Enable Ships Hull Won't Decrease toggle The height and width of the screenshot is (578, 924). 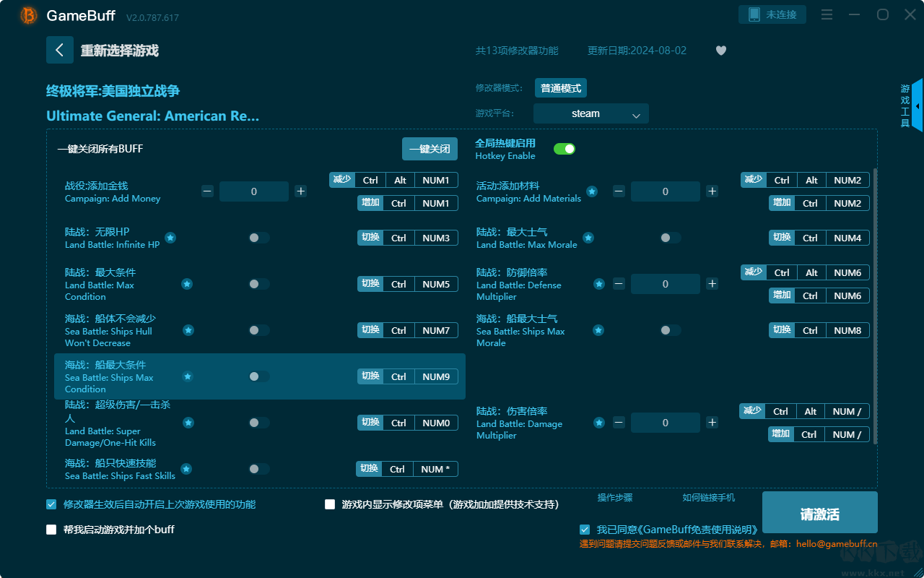(x=259, y=330)
